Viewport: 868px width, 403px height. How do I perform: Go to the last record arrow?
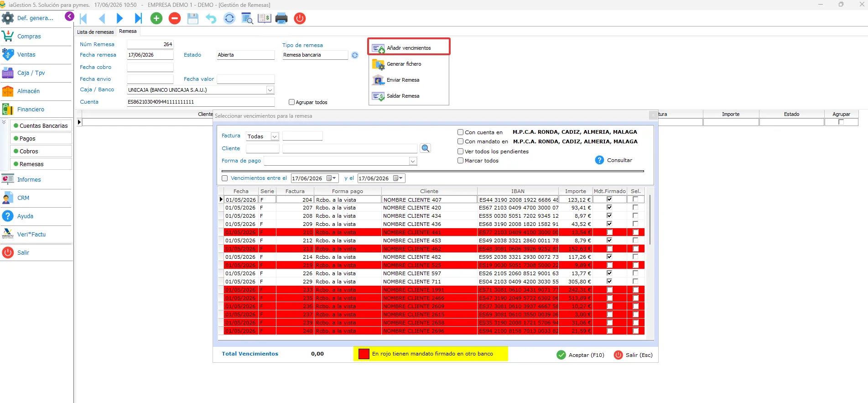tap(138, 18)
